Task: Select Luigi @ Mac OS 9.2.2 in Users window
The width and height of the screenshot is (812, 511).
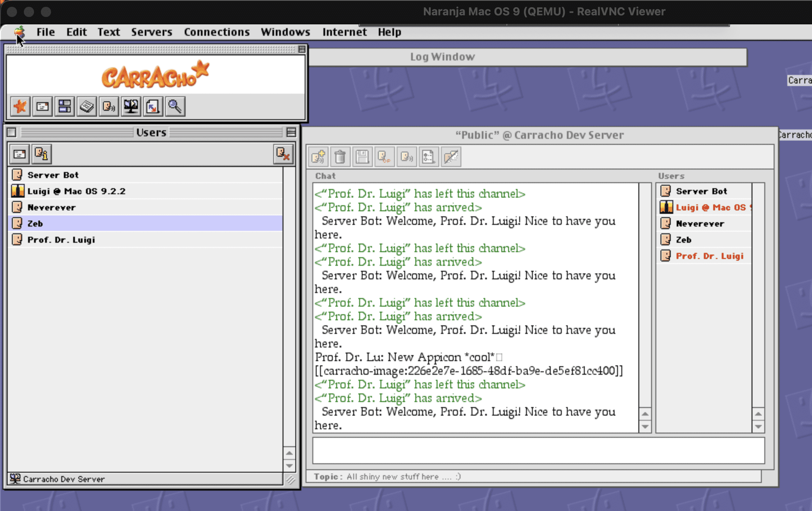Action: point(146,191)
